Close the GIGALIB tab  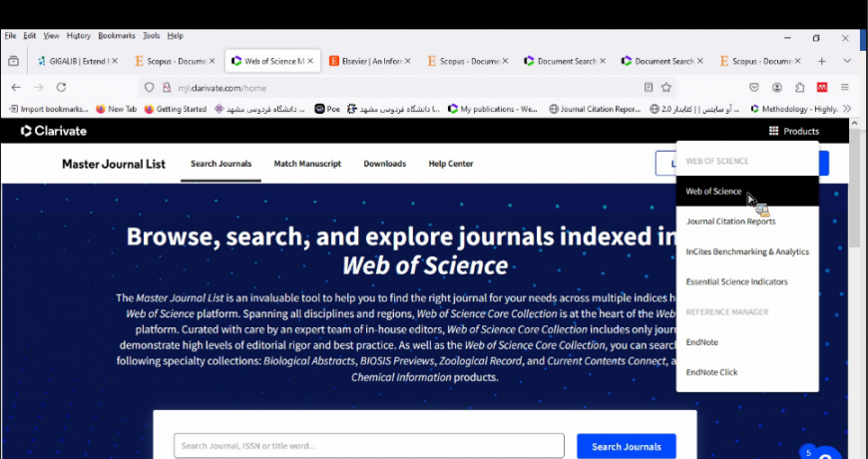click(115, 61)
